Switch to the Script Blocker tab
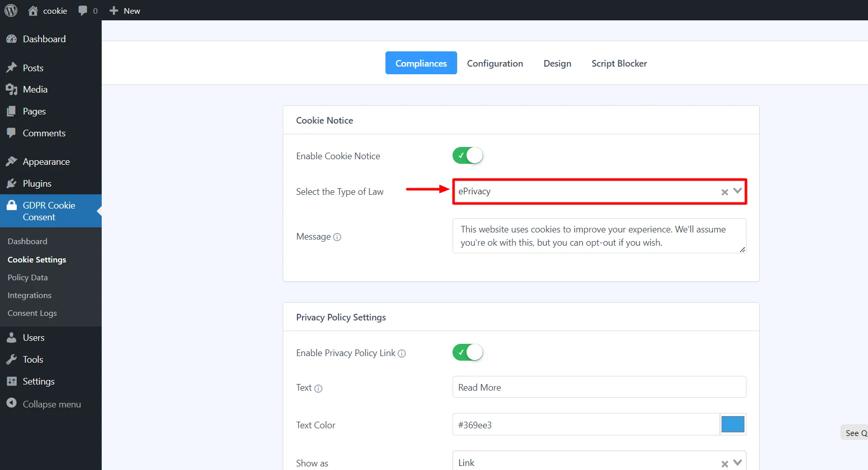868x470 pixels. (x=619, y=63)
